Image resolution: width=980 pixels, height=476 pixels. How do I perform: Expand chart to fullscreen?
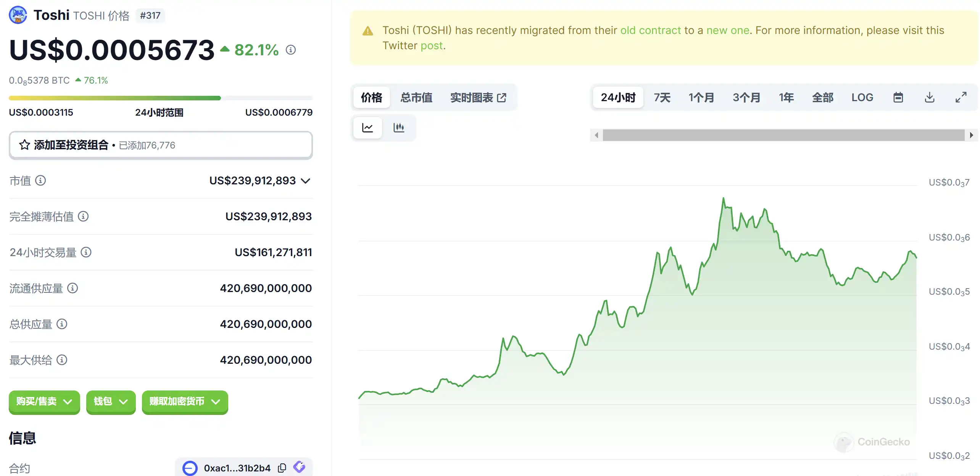click(961, 97)
